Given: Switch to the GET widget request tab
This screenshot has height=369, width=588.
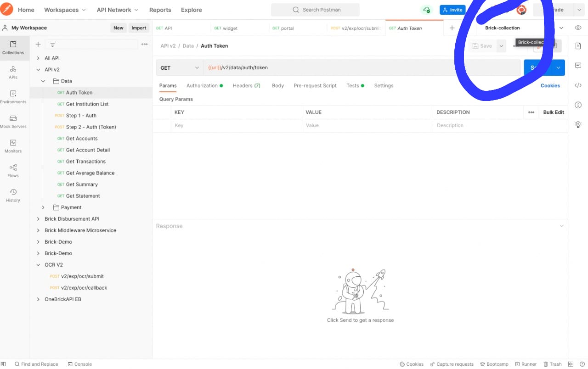Looking at the screenshot, I should coord(240,28).
